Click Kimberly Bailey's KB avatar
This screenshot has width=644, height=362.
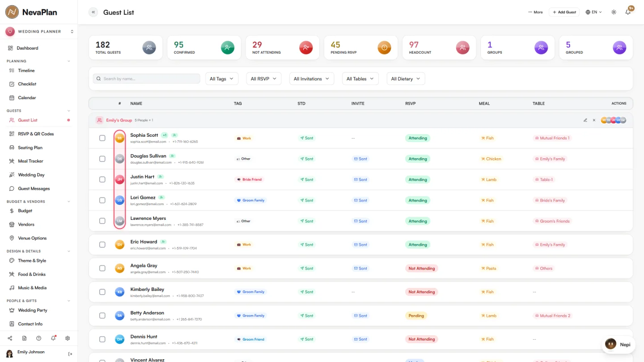[x=119, y=292]
